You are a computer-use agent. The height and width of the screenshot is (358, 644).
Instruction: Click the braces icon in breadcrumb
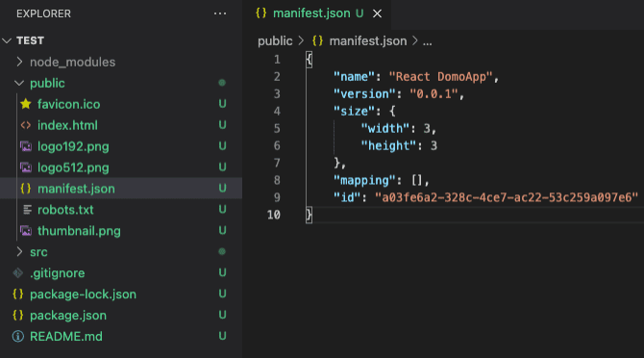pos(317,40)
